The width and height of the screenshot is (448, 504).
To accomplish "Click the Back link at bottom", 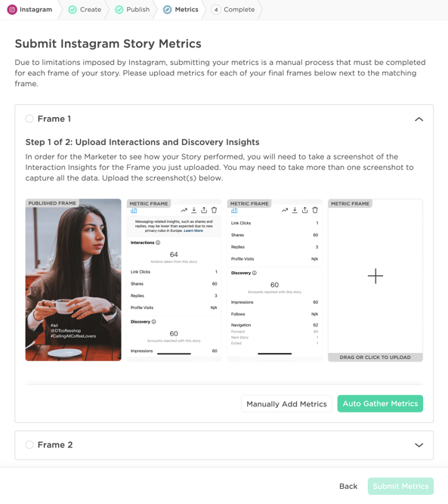I will pyautogui.click(x=348, y=486).
